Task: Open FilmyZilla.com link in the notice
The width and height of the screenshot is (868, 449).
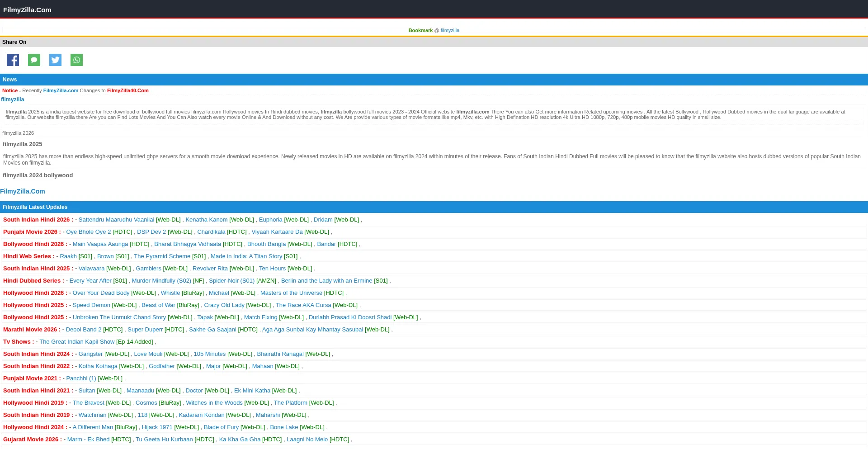Action: coord(61,90)
